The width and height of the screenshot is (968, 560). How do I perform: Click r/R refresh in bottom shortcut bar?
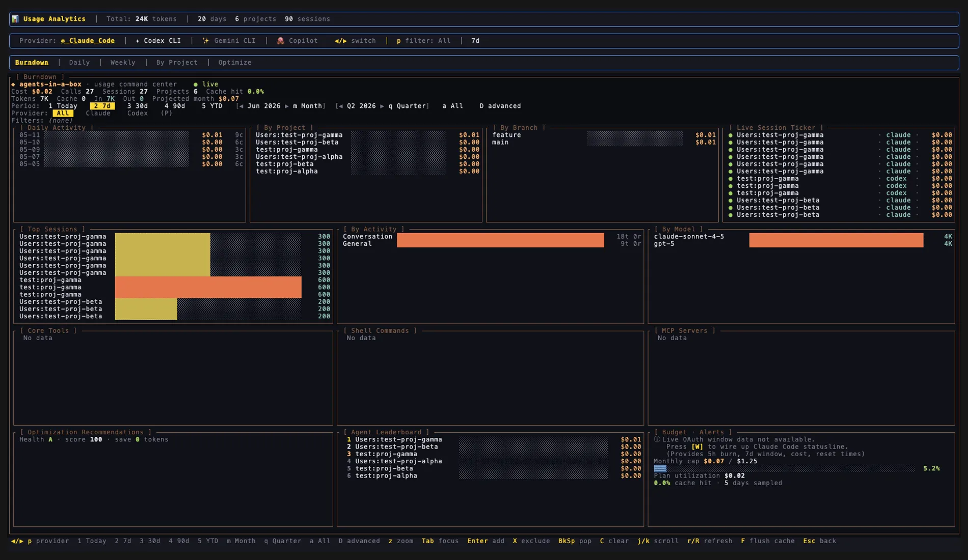710,541
